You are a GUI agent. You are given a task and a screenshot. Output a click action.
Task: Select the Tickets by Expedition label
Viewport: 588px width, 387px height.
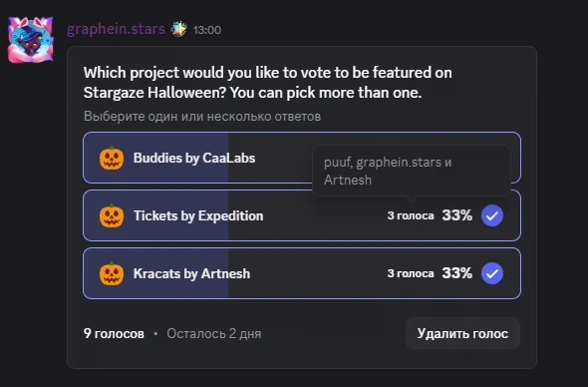point(198,215)
